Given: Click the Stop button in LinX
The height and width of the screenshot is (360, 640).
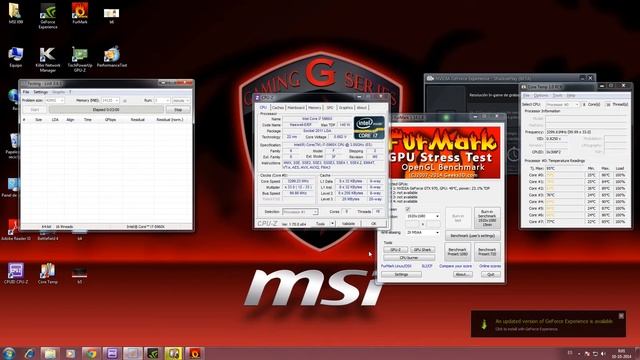Looking at the screenshot, I should tap(178, 109).
